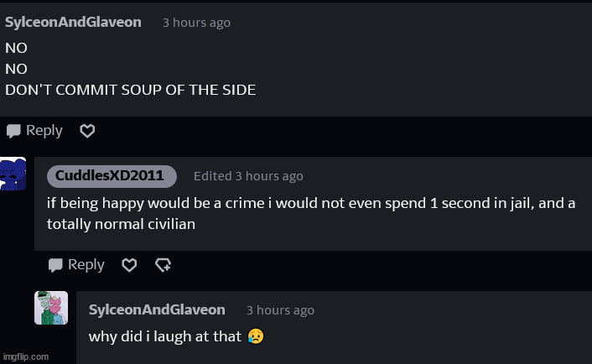This screenshot has height=364, width=592.
Task: Open SylceonAndGlaveon's profile from the bottom reply
Action: point(157,309)
